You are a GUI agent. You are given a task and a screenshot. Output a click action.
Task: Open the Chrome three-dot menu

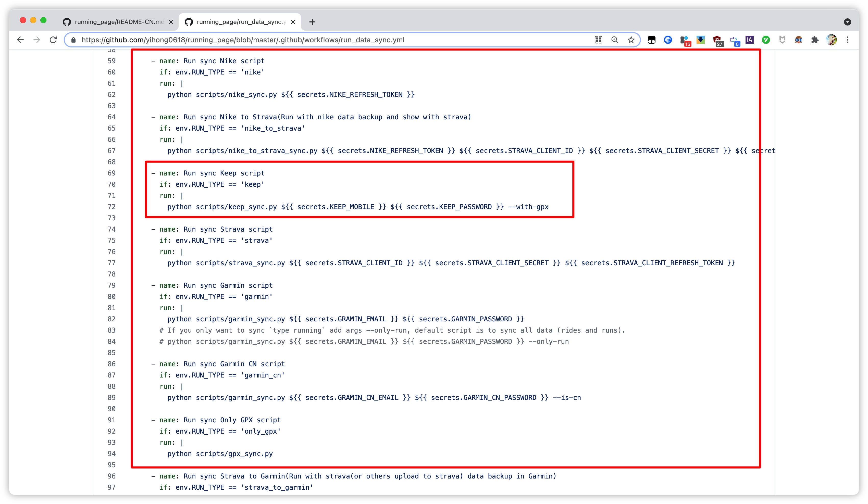click(x=847, y=40)
